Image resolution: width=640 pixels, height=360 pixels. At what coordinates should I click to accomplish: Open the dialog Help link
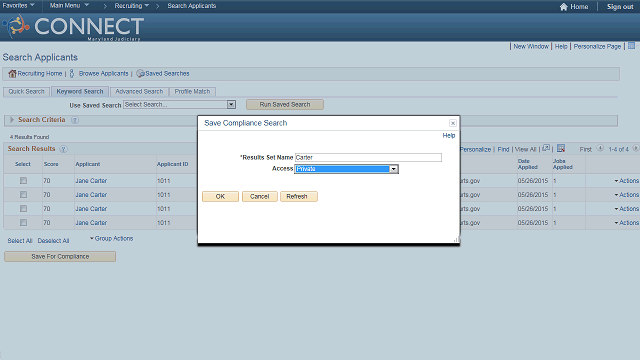[x=449, y=136]
